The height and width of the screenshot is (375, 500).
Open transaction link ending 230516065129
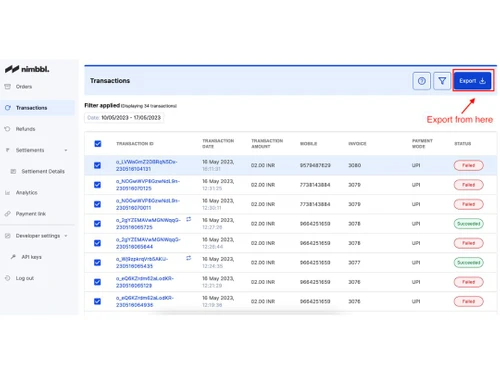145,282
